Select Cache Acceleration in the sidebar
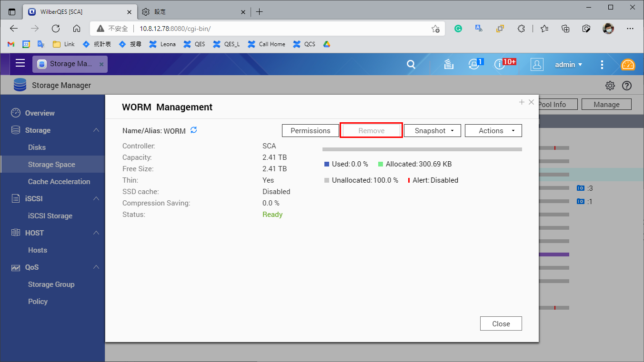 (59, 182)
